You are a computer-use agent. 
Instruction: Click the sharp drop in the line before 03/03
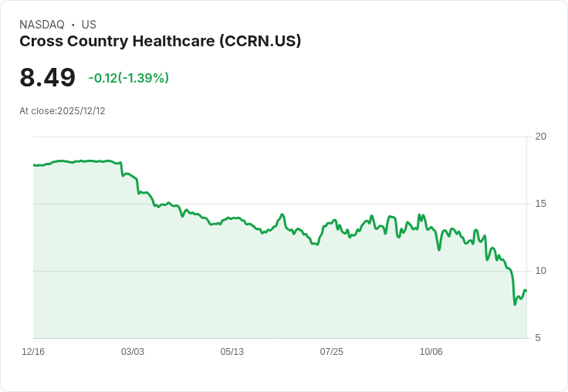[x=121, y=169]
